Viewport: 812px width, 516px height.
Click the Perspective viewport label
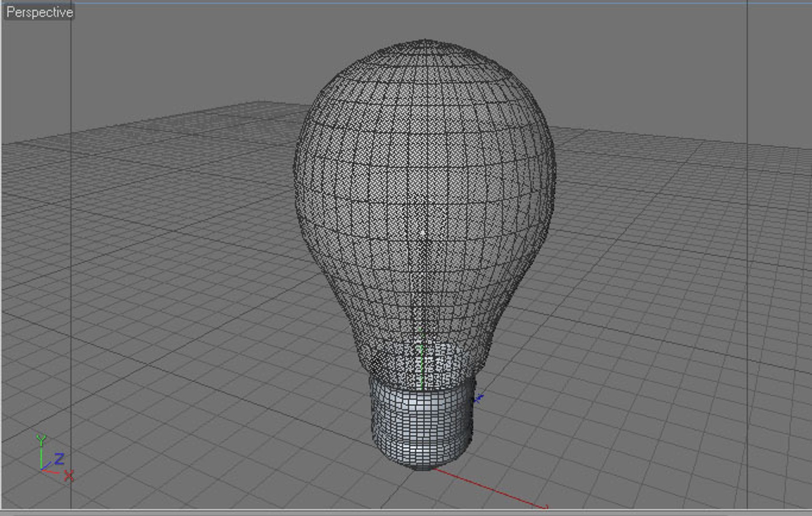[39, 12]
